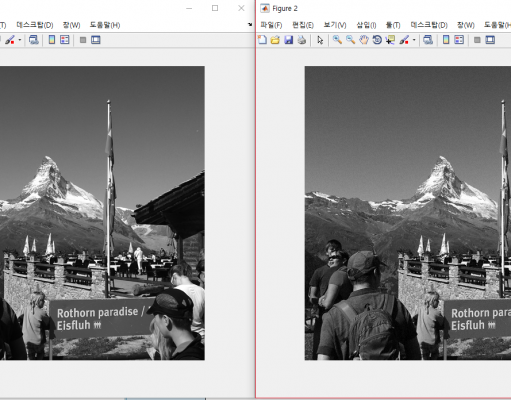The height and width of the screenshot is (400, 511).
Task: Save figure with the floppy disk icon
Action: [288, 40]
